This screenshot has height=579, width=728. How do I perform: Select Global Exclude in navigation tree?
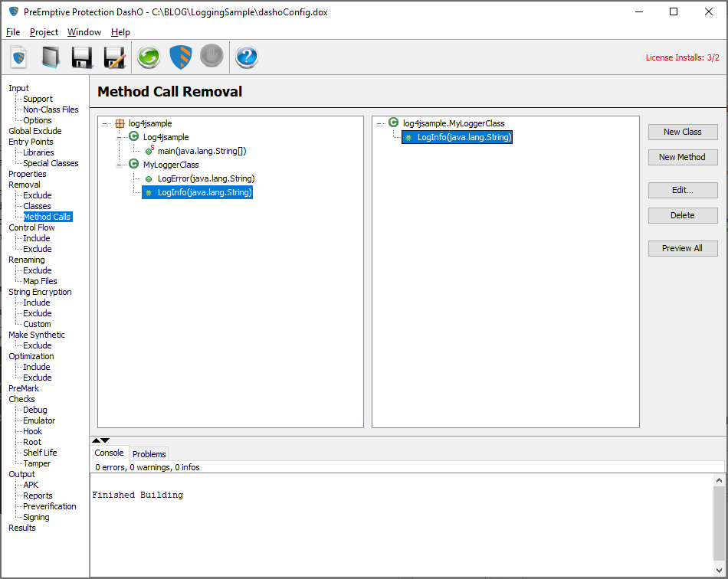[x=34, y=131]
